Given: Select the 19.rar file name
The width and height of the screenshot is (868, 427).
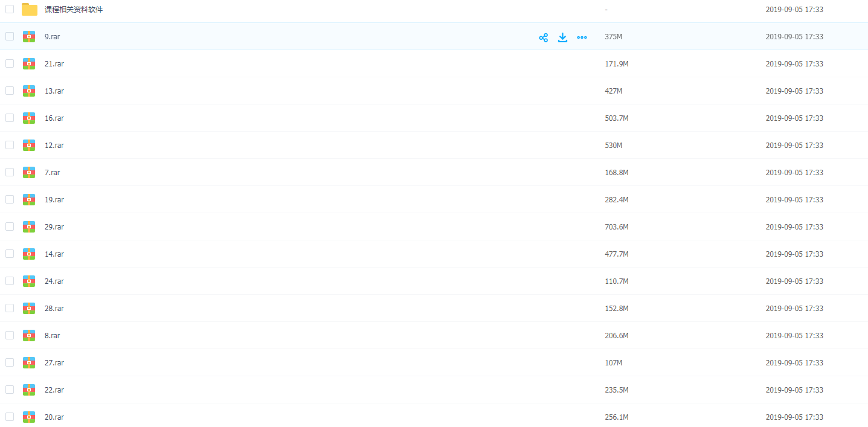Looking at the screenshot, I should [54, 200].
